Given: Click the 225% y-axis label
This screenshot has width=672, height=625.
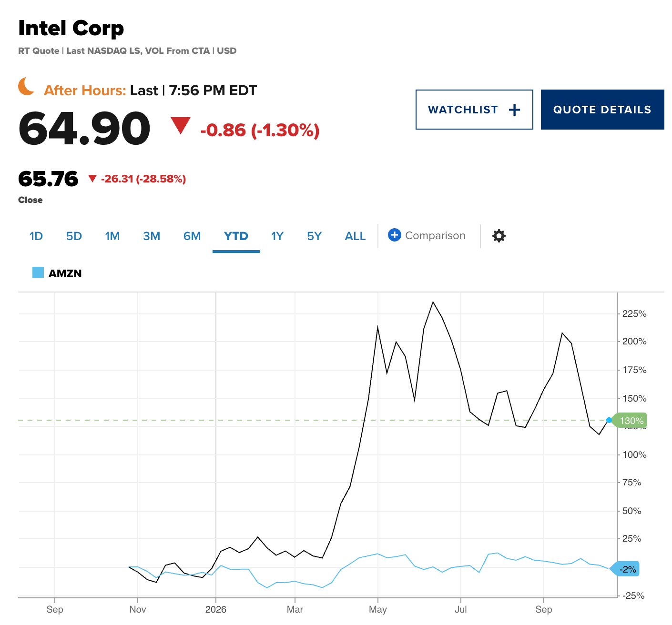Looking at the screenshot, I should pos(634,313).
